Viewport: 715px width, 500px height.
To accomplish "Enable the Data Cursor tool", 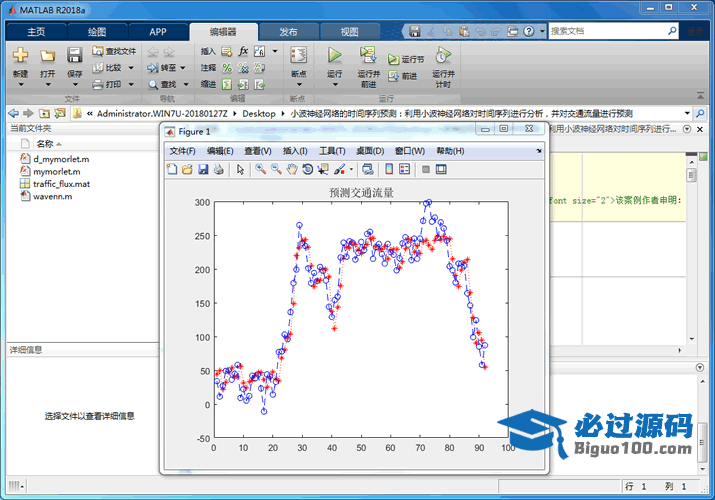I will (x=323, y=170).
